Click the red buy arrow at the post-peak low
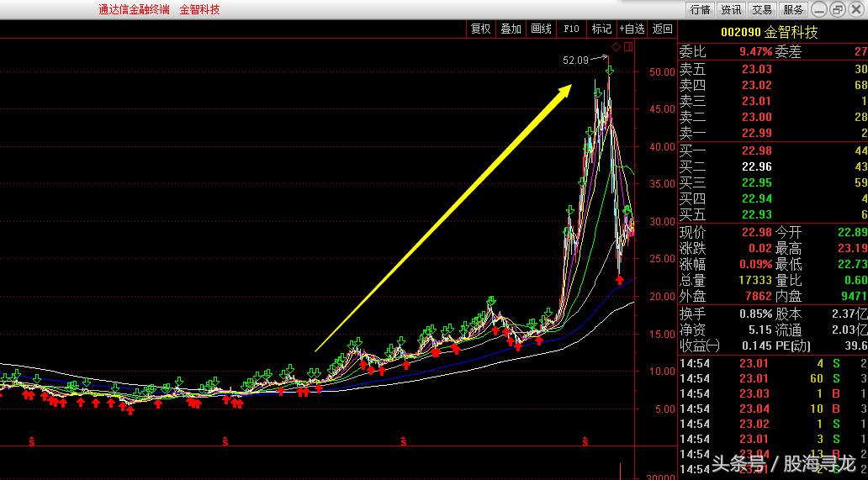 [620, 281]
